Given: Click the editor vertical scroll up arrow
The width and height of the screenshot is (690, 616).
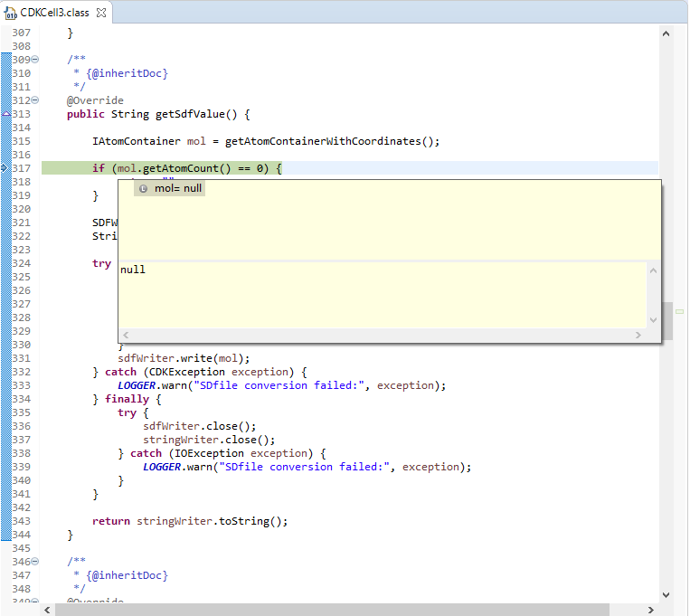Looking at the screenshot, I should pos(666,33).
